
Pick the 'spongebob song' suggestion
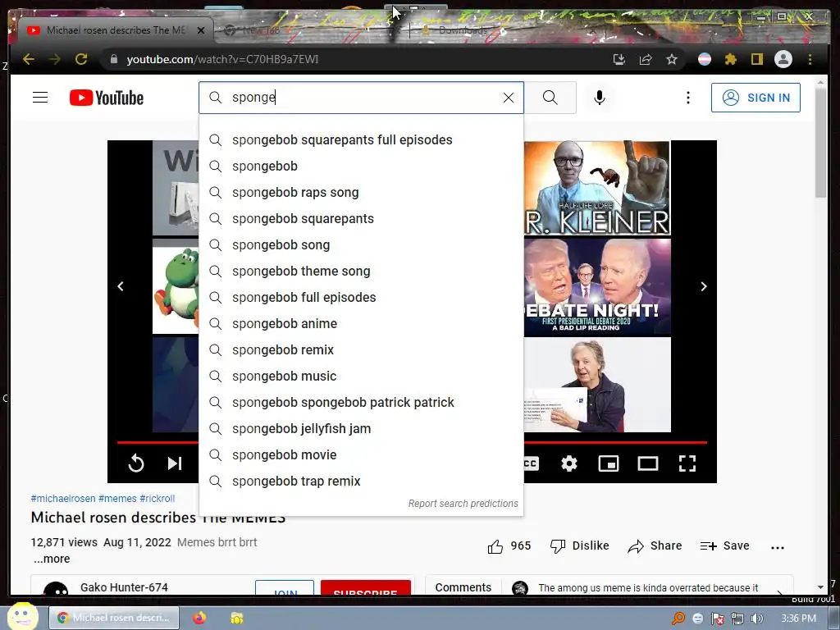pos(361,244)
